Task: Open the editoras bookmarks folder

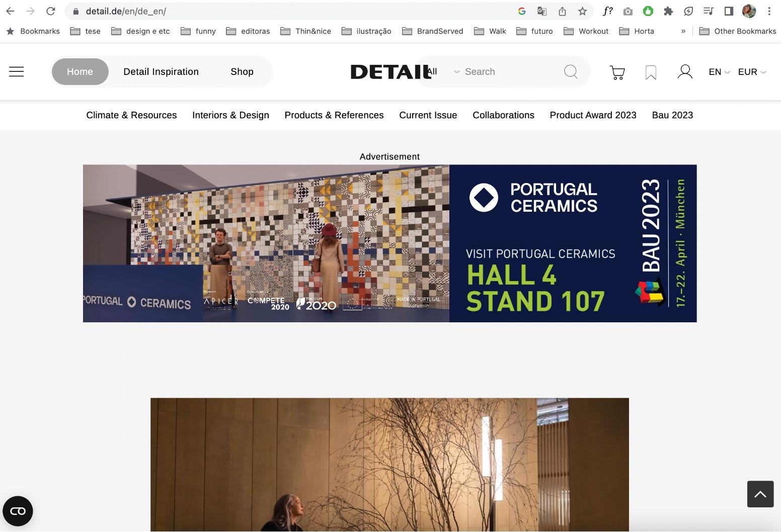Action: (248, 31)
